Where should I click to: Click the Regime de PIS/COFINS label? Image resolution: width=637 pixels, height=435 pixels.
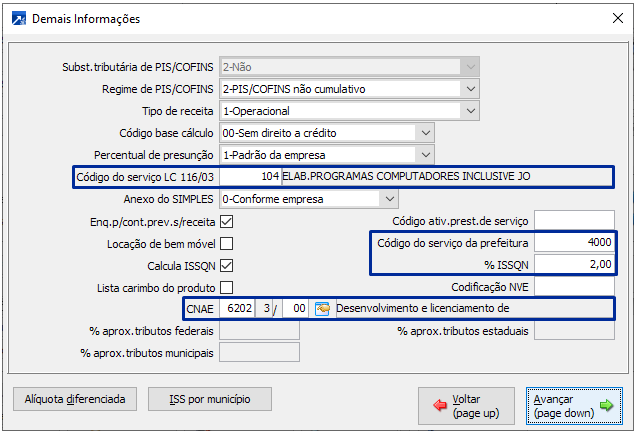pyautogui.click(x=158, y=89)
